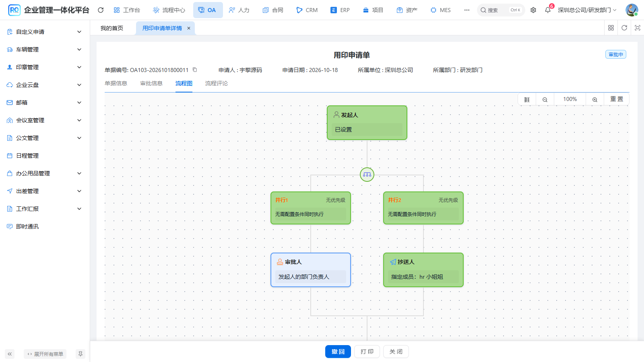Close the 用印申请单详情 tab

tap(189, 28)
